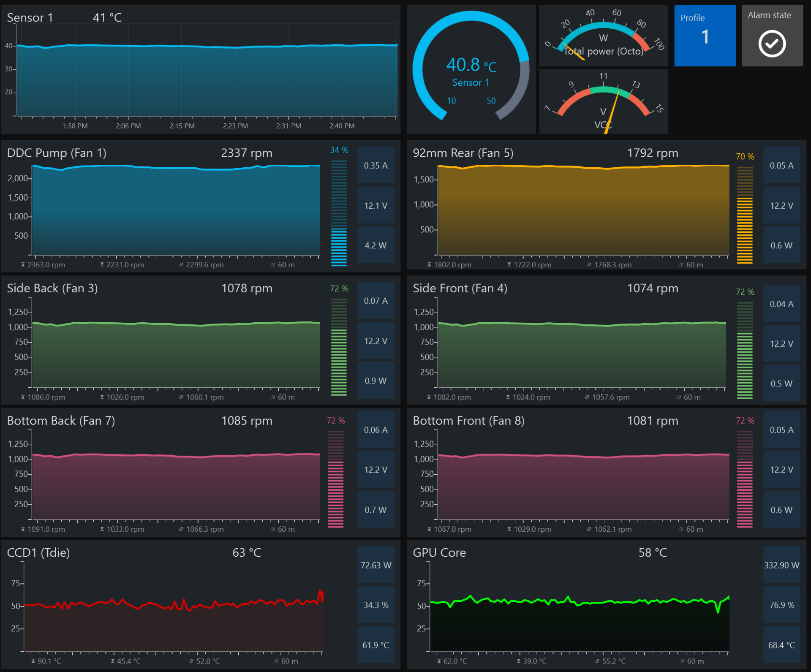Screen dimensions: 811x672
Task: Select the 92mm Rear 0.05 A tile
Action: pos(781,166)
